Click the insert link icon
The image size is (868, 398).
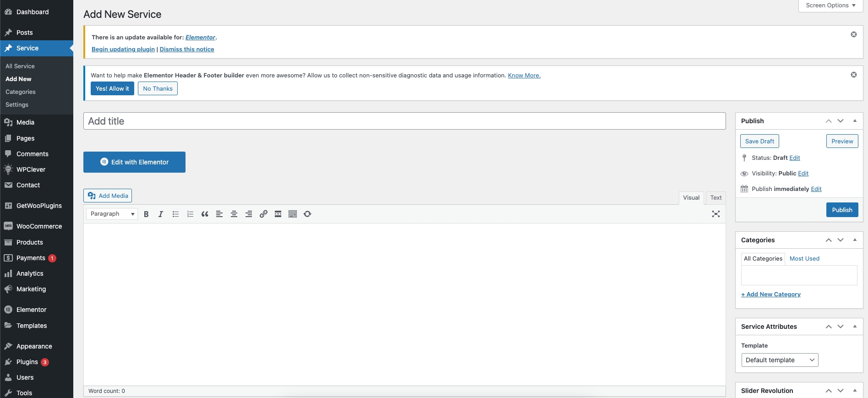coord(263,214)
